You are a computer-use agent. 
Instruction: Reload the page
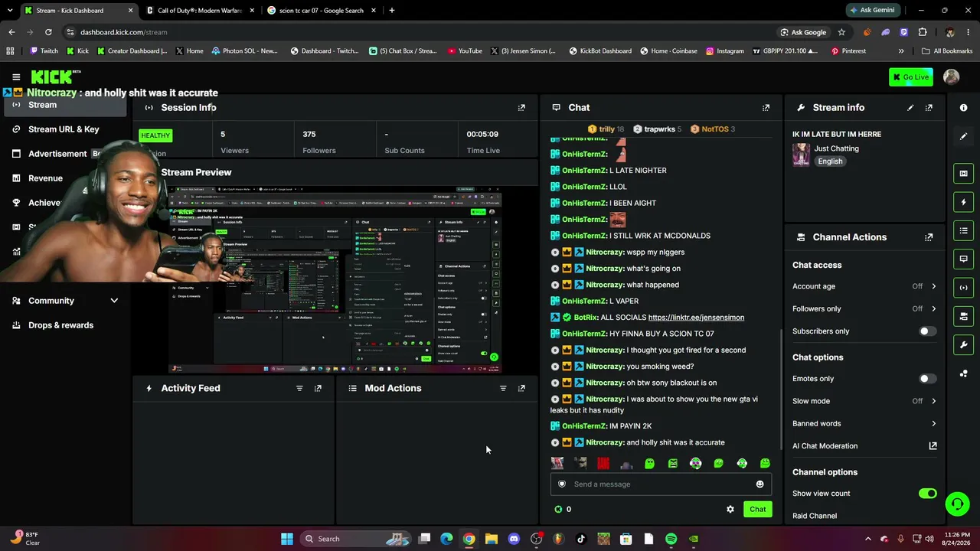coord(48,32)
